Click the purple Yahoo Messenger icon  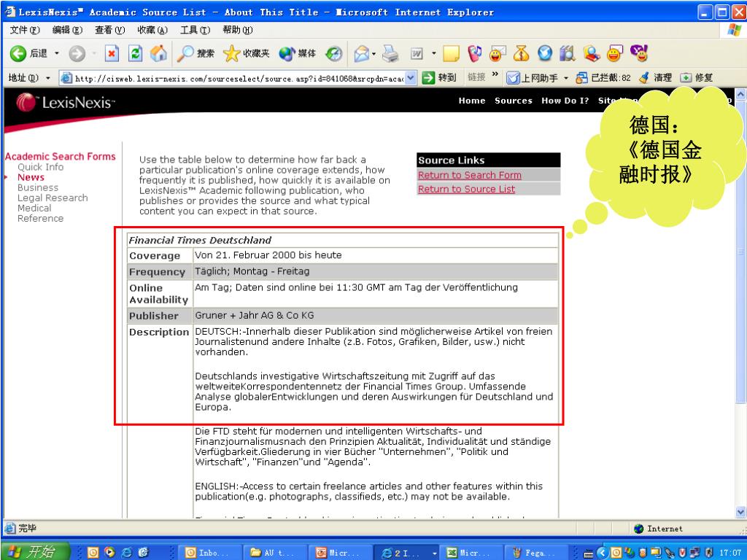click(x=639, y=53)
